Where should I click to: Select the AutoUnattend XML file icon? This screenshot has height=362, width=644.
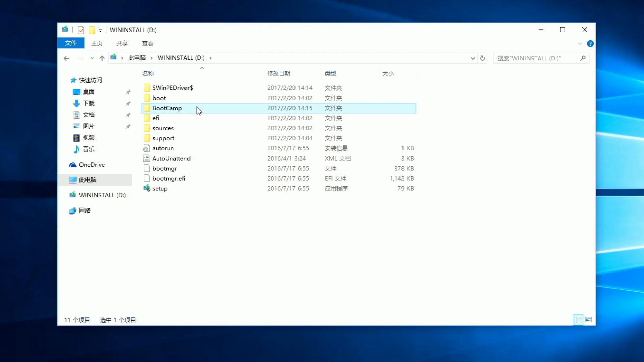(x=147, y=158)
